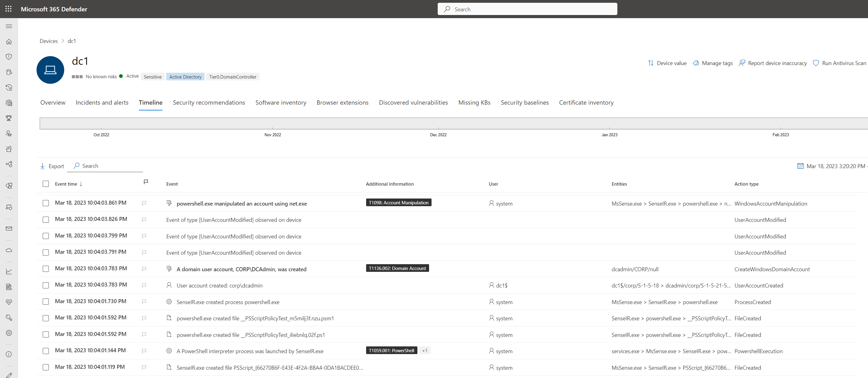This screenshot has height=378, width=868.
Task: Click Device value action
Action: (667, 63)
